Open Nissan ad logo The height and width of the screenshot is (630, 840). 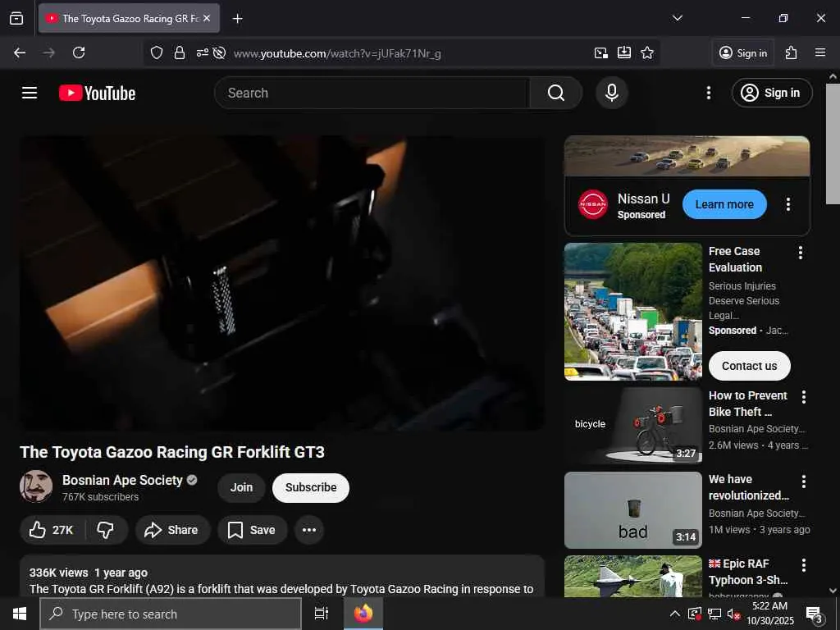[x=593, y=204]
